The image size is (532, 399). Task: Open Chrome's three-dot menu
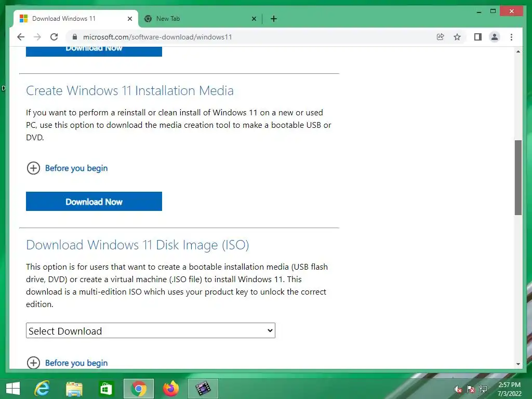coord(512,37)
